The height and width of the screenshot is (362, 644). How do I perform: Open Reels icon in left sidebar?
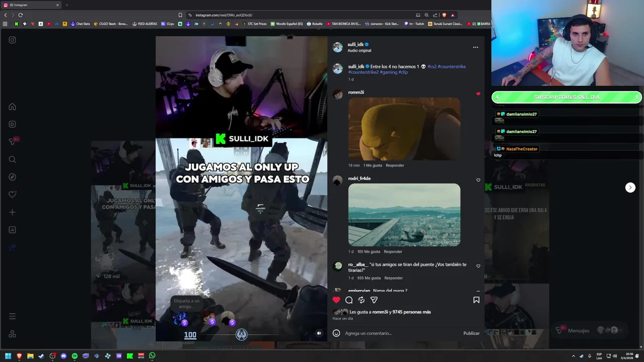point(13,124)
